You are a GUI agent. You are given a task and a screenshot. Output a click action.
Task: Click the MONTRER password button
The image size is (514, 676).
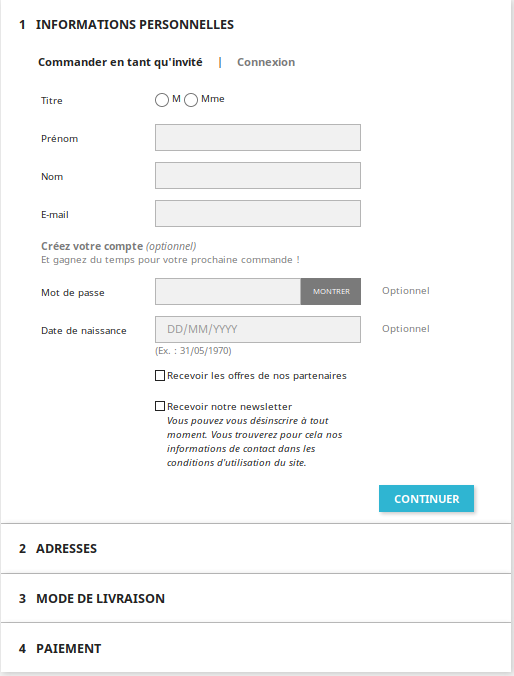click(x=331, y=291)
